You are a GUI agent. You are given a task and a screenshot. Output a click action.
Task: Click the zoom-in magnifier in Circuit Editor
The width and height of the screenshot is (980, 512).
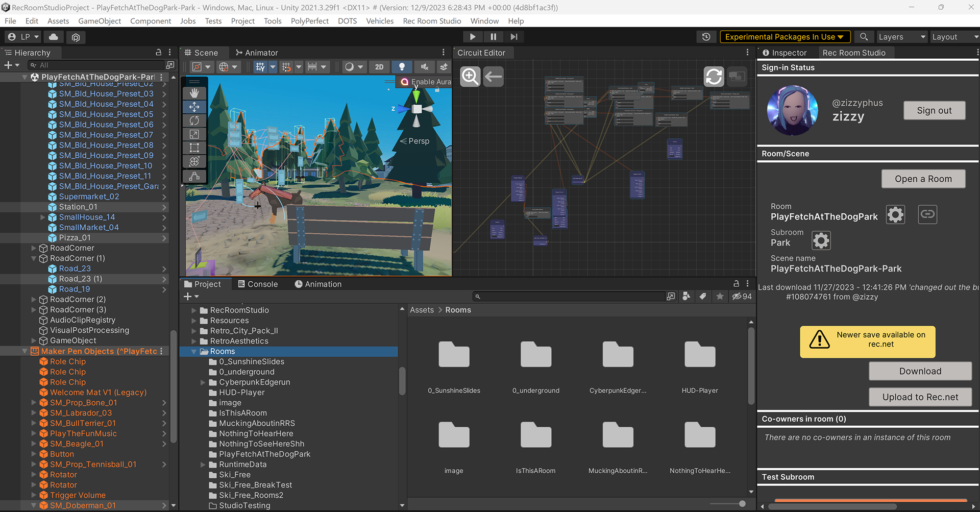(470, 76)
